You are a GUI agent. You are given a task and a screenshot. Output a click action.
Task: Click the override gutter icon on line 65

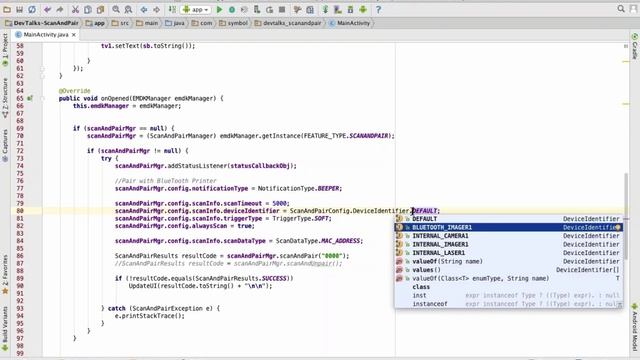tap(29, 98)
